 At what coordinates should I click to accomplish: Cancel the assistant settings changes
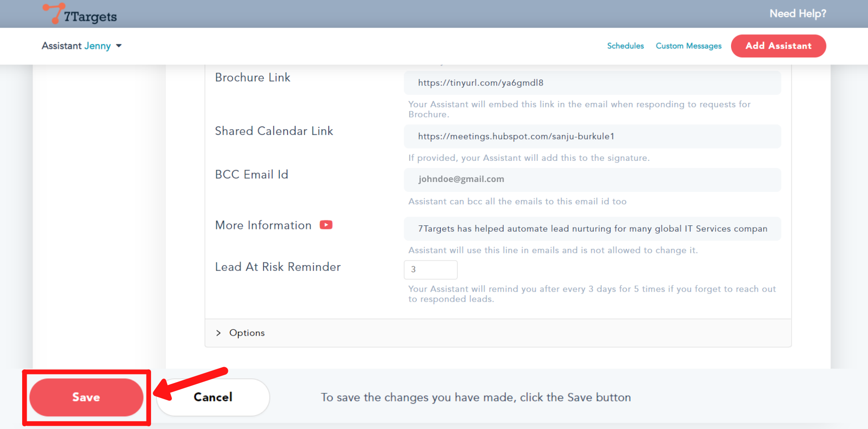(213, 397)
